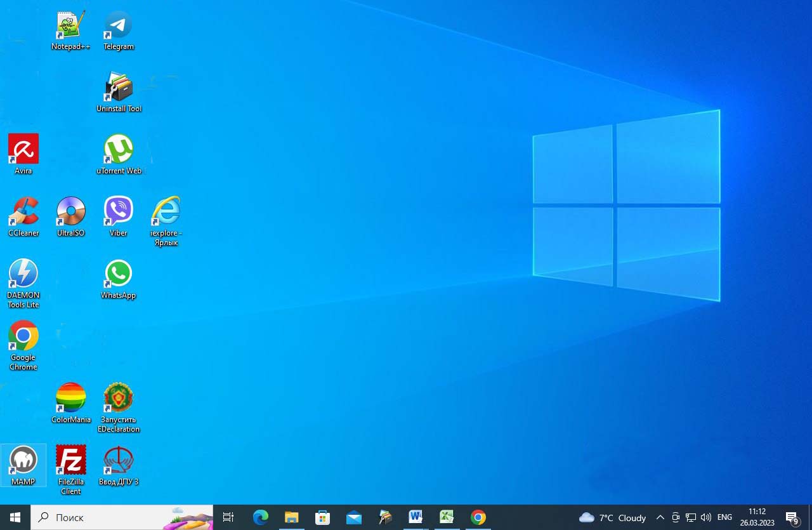Click the Avira antivirus shortcut
This screenshot has height=530, width=812.
pos(23,150)
